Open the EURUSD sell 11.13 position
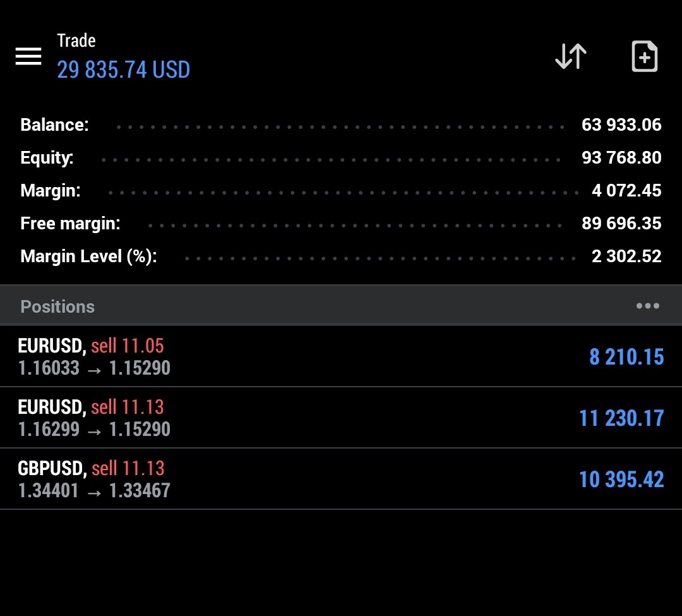Viewport: 682px width, 616px height. (341, 418)
